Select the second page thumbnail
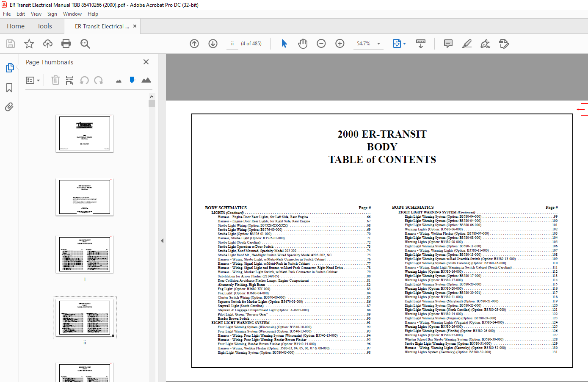The height and width of the screenshot is (382, 588). click(x=85, y=197)
